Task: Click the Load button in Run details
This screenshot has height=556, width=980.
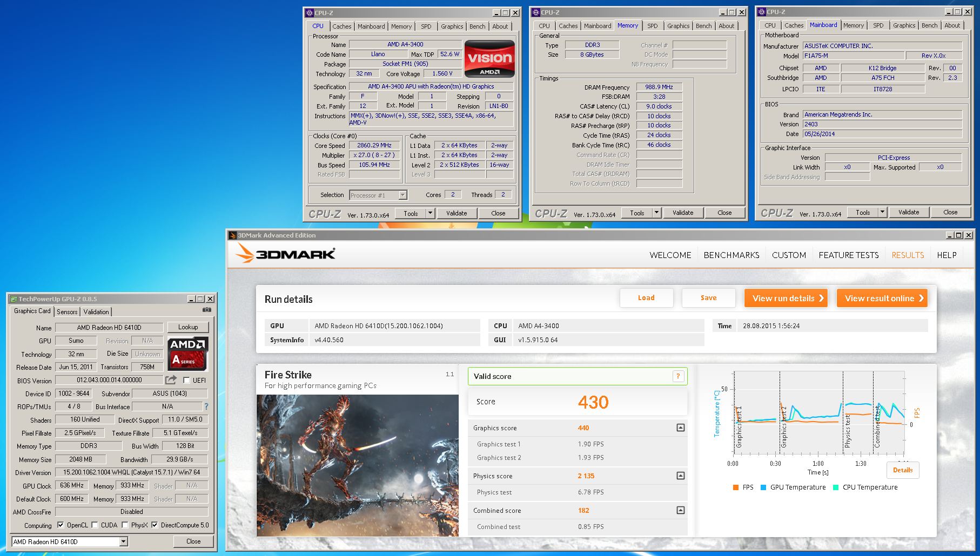Action: pyautogui.click(x=646, y=298)
